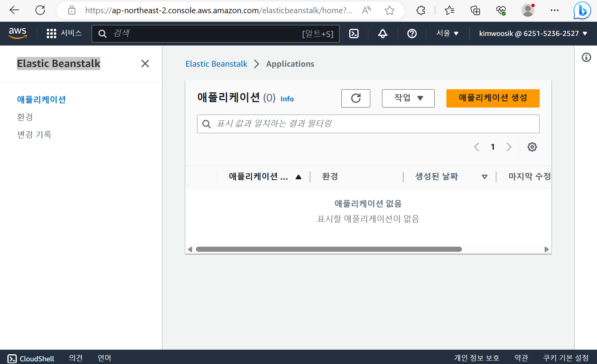Select 애플리케이션 in the side navigation
Screen dimensions: 597x364
(41, 99)
